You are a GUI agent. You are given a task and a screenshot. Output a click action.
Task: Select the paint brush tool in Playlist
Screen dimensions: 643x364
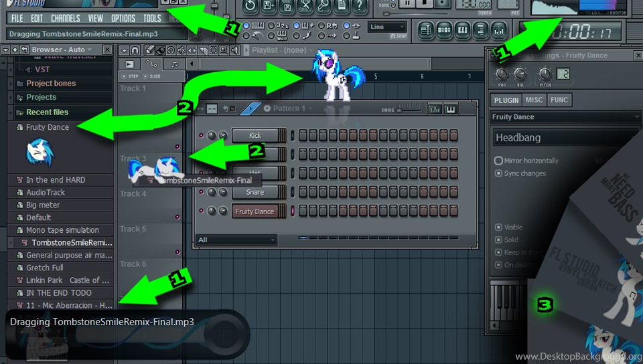pyautogui.click(x=160, y=50)
